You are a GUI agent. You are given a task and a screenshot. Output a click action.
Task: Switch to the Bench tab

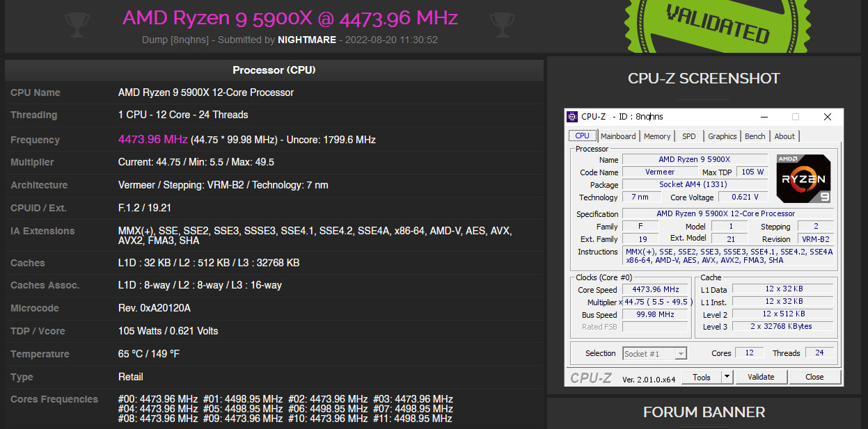[x=755, y=136]
